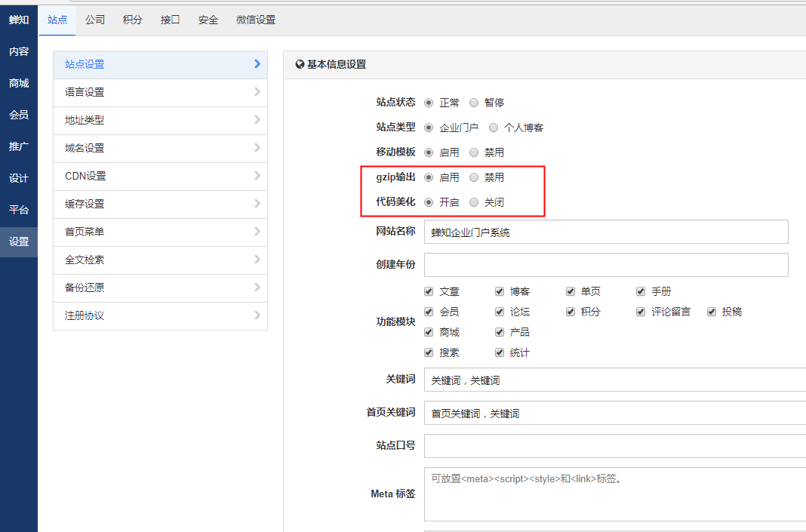Open the 积分 top tab

click(x=133, y=20)
